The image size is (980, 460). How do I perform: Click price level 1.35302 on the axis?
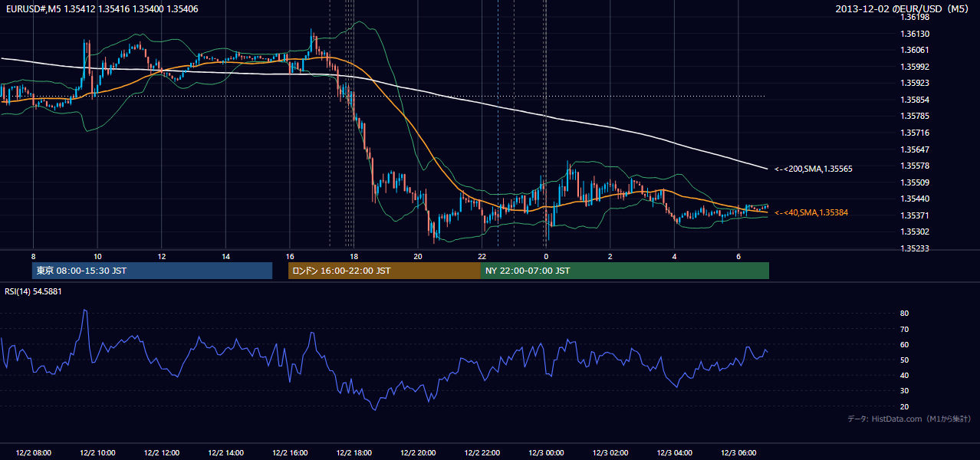tap(915, 232)
